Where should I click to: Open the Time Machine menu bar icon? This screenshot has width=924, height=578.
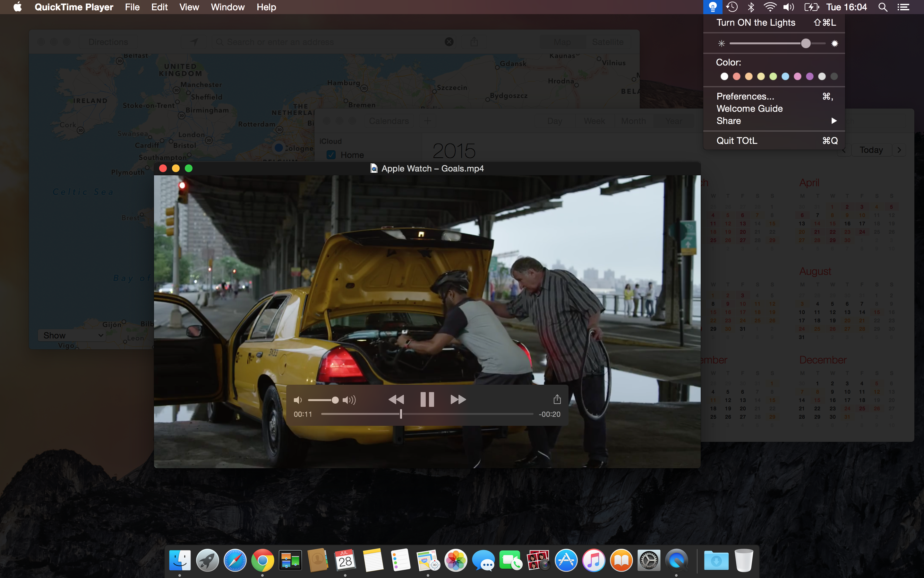coord(732,7)
